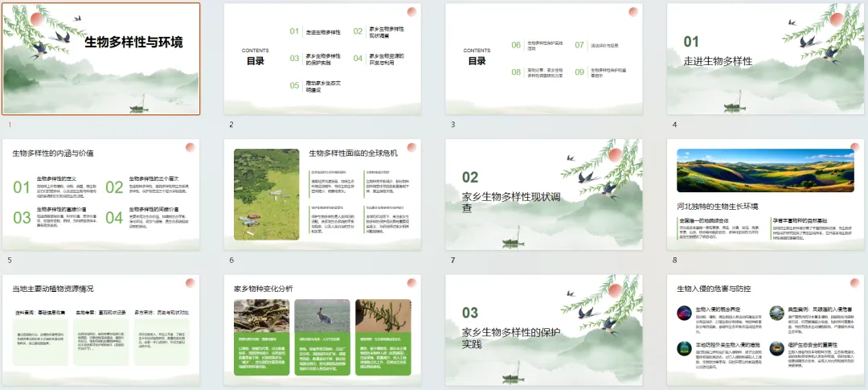The image size is (868, 390).
Task: Select slide '生物入侵的危害与防控'
Action: pos(766,330)
